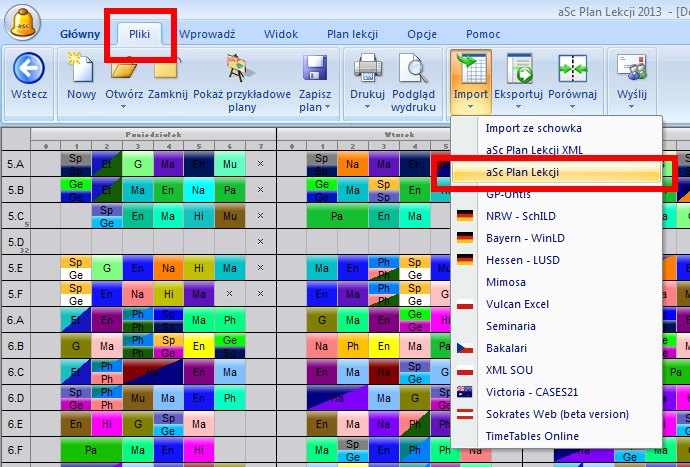Open the Opcje ribbon tab
This screenshot has width=690, height=467.
[422, 34]
